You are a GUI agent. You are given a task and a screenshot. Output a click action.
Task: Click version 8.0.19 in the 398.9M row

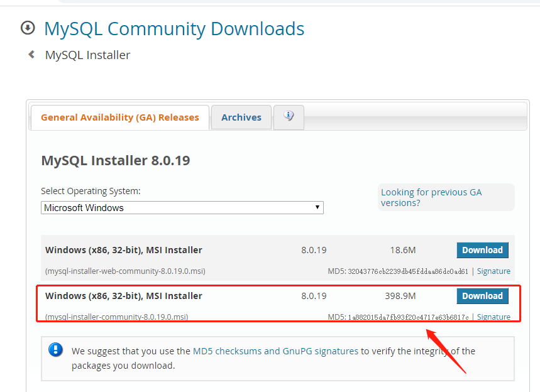(x=314, y=296)
